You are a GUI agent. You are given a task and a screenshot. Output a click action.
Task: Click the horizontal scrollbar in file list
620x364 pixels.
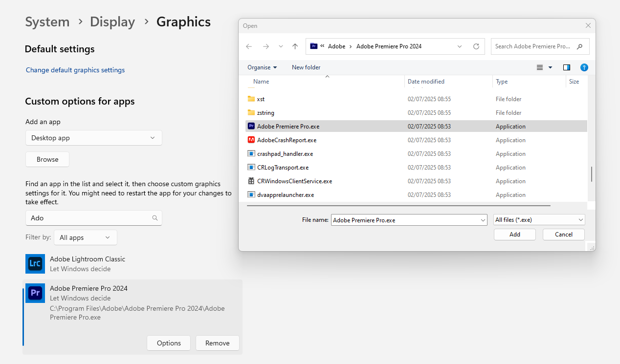(399, 206)
